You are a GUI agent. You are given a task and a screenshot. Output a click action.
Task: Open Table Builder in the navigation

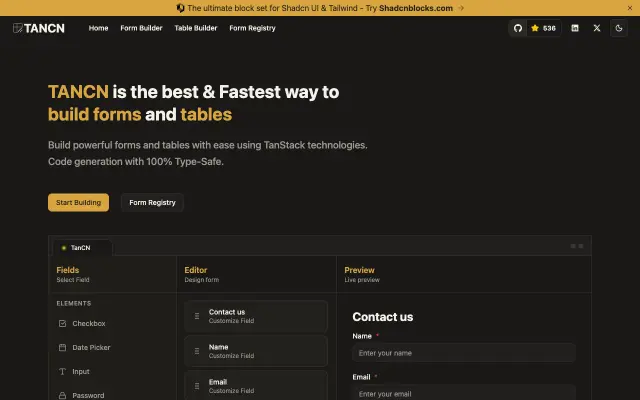[196, 28]
